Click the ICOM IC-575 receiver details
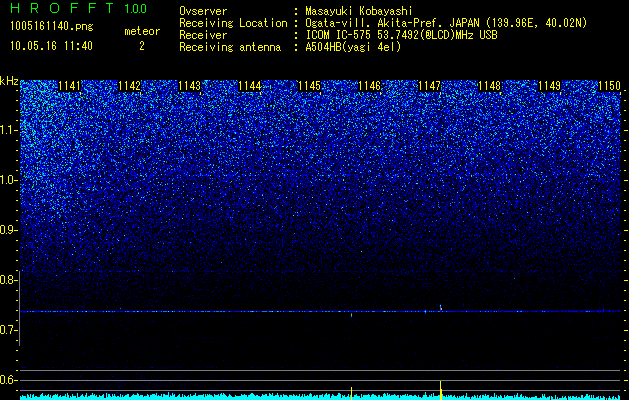 pos(402,35)
